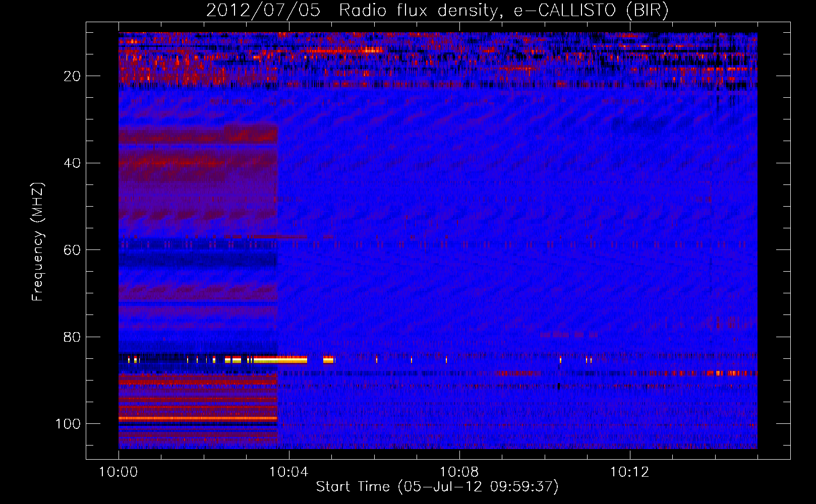Click the '10:04' time tick label
816x504 pixels.
click(x=289, y=472)
